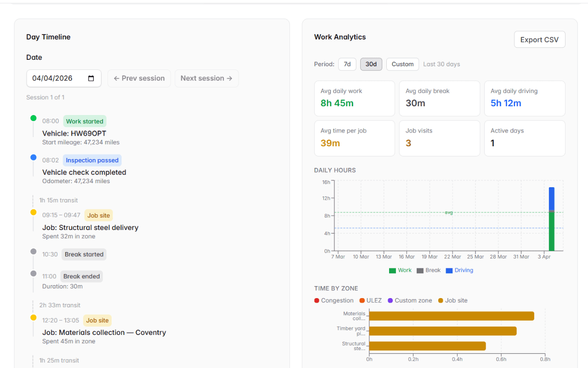Open the calendar picker icon in date field
The height and width of the screenshot is (368, 588).
pyautogui.click(x=91, y=79)
